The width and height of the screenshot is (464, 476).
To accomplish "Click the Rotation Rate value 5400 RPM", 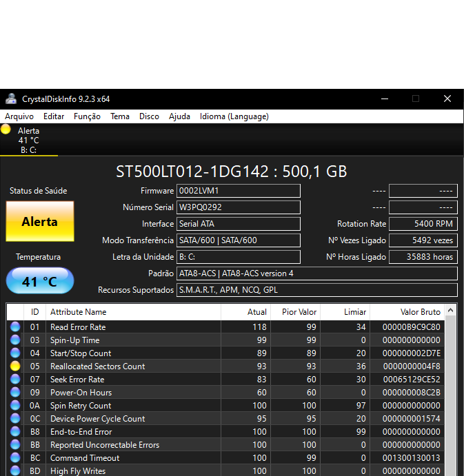I will coord(423,224).
